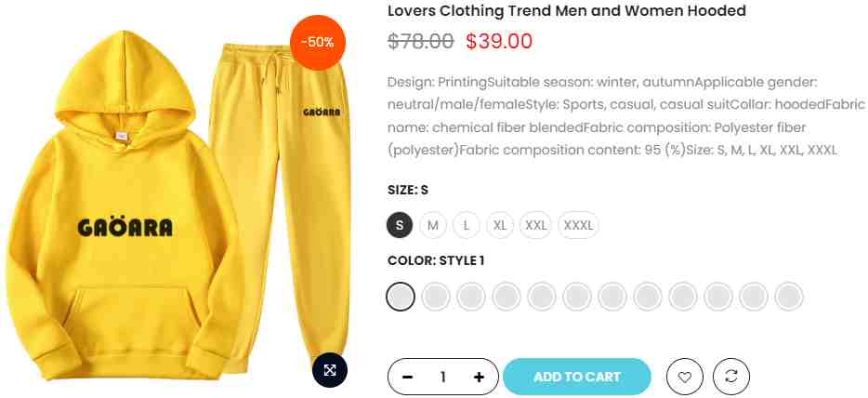
Task: Pick the second color style swatch
Action: pyautogui.click(x=436, y=297)
